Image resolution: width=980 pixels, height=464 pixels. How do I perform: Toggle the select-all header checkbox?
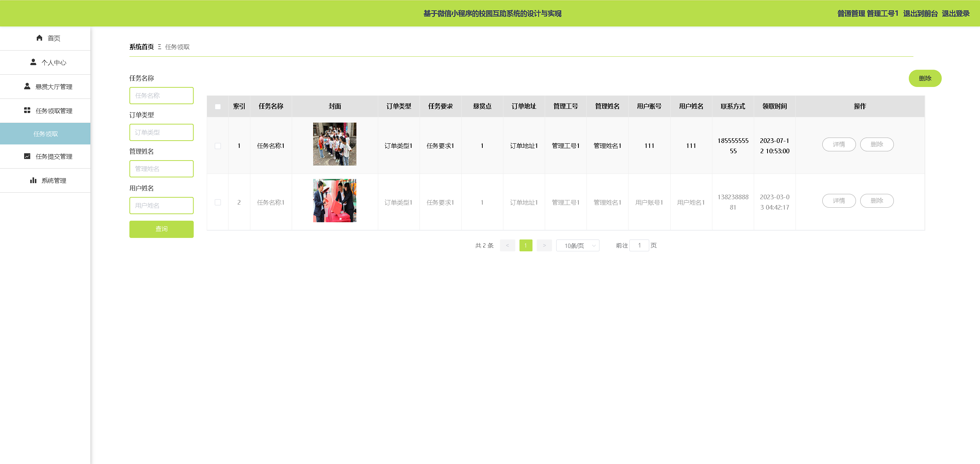point(218,107)
